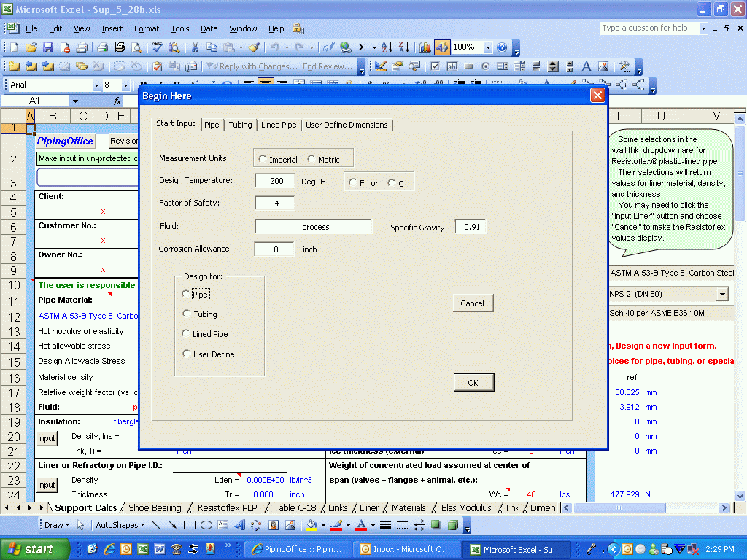
Task: Click the Save disk icon
Action: click(x=48, y=47)
